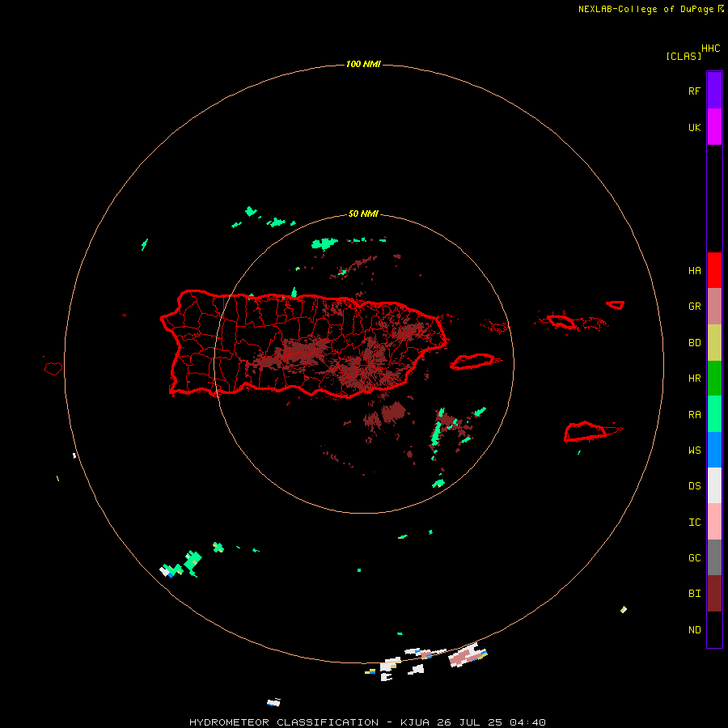Click the white DS legend swatch
The image size is (728, 728).
(714, 485)
